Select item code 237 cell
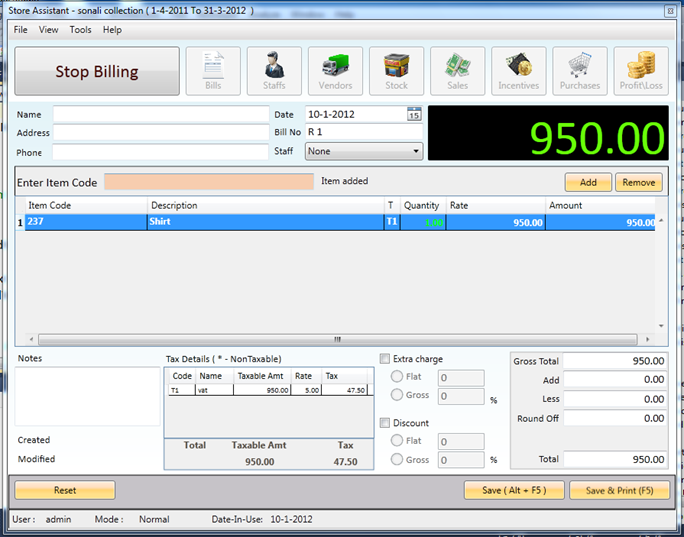Screen dimensions: 684x537 (86, 222)
